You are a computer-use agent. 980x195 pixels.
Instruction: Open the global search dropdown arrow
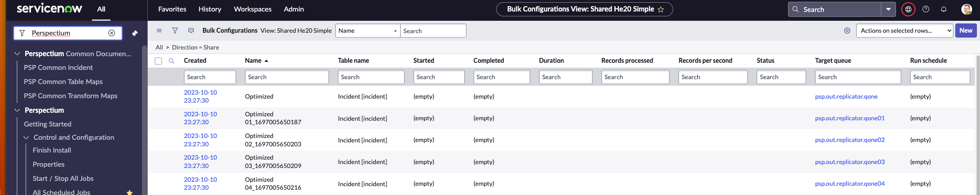coord(888,9)
